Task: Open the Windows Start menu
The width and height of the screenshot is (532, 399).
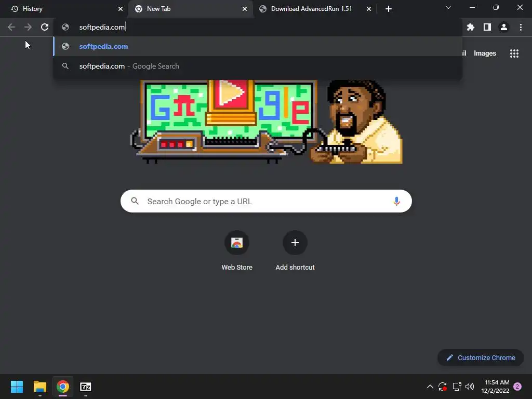Action: click(17, 387)
